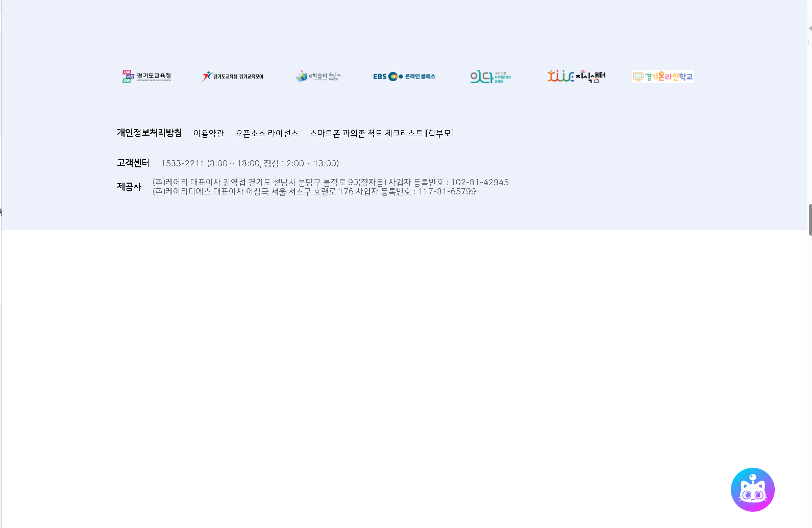Open 개인정보처리방침 privacy policy
The image size is (812, 528).
149,133
